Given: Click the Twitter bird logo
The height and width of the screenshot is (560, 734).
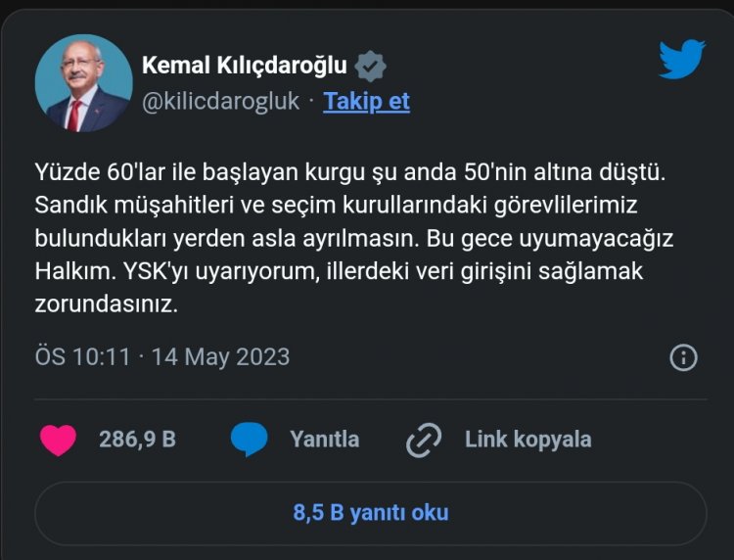Looking at the screenshot, I should click(x=681, y=60).
